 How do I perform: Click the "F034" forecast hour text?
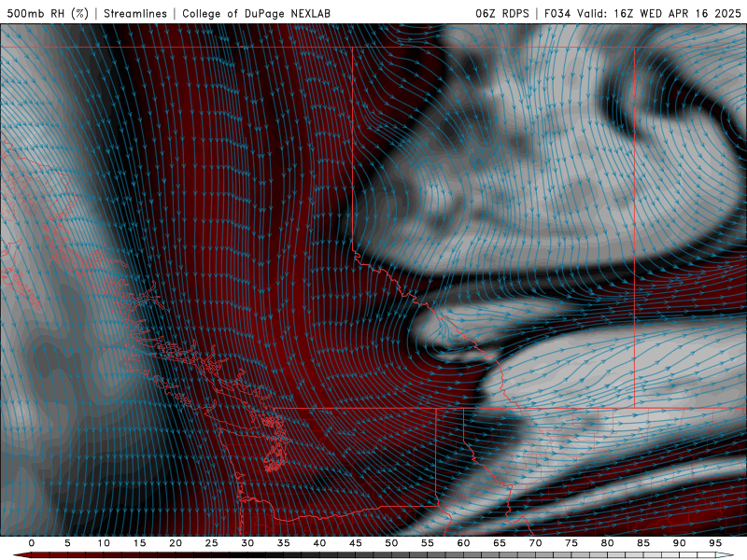pos(557,13)
